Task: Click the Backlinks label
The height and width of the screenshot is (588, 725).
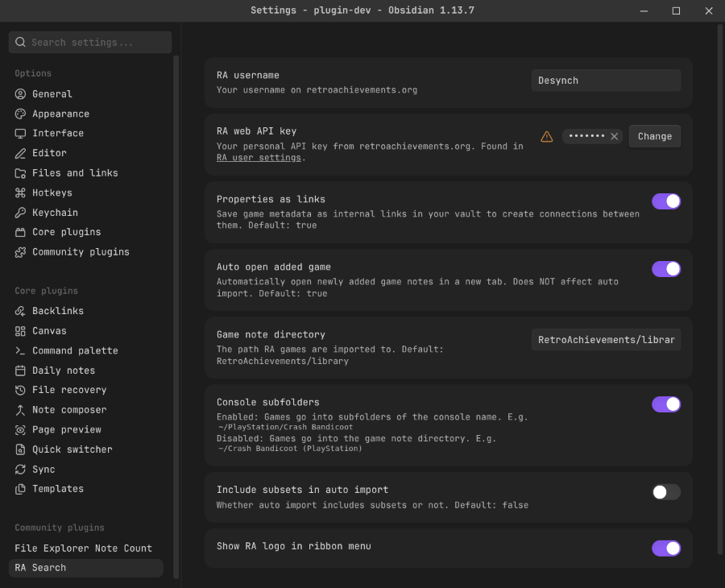Action: coord(58,311)
